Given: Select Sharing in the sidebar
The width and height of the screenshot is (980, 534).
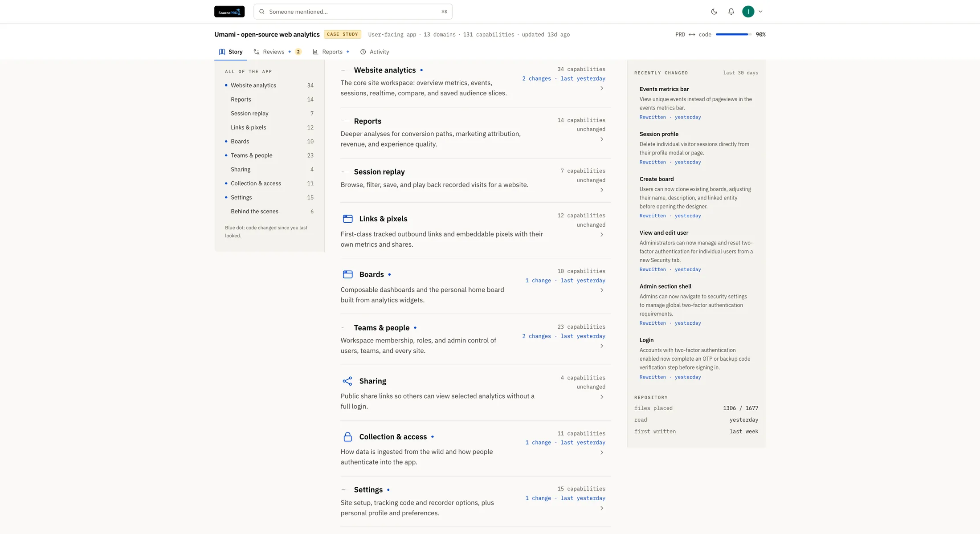Looking at the screenshot, I should 269,170.
